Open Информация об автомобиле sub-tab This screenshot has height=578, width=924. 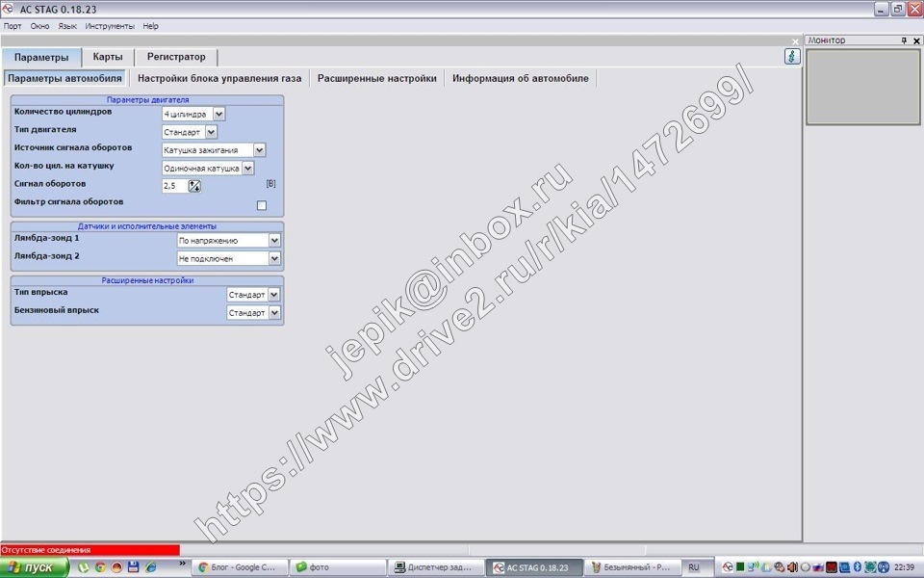(x=521, y=78)
